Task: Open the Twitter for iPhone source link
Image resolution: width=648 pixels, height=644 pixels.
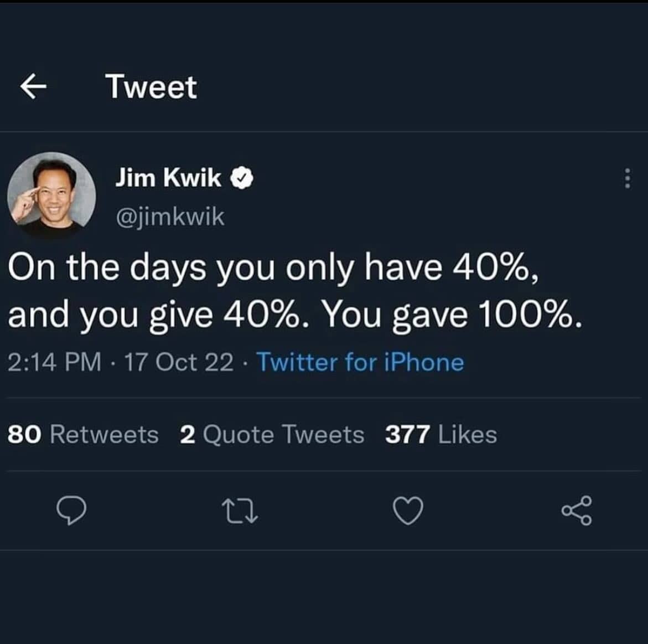Action: point(360,362)
